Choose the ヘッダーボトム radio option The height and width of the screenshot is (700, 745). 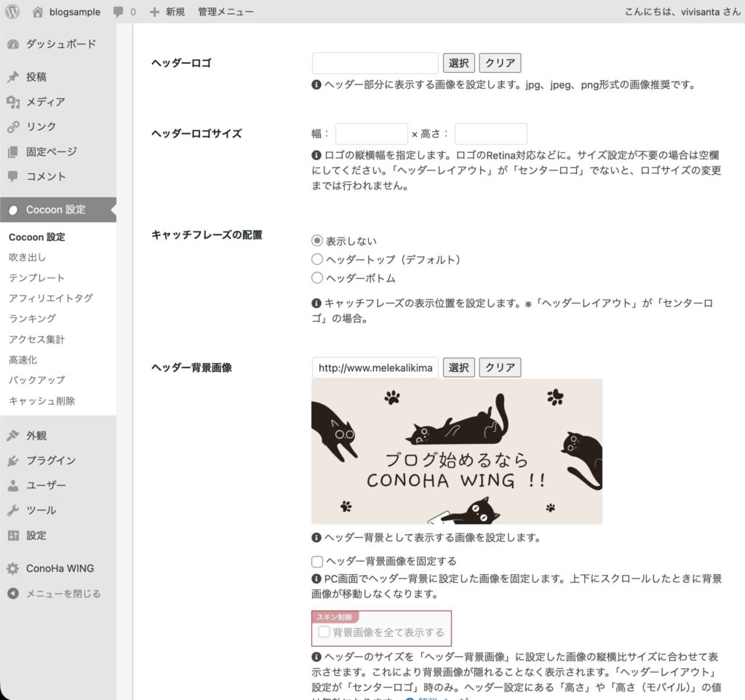317,277
